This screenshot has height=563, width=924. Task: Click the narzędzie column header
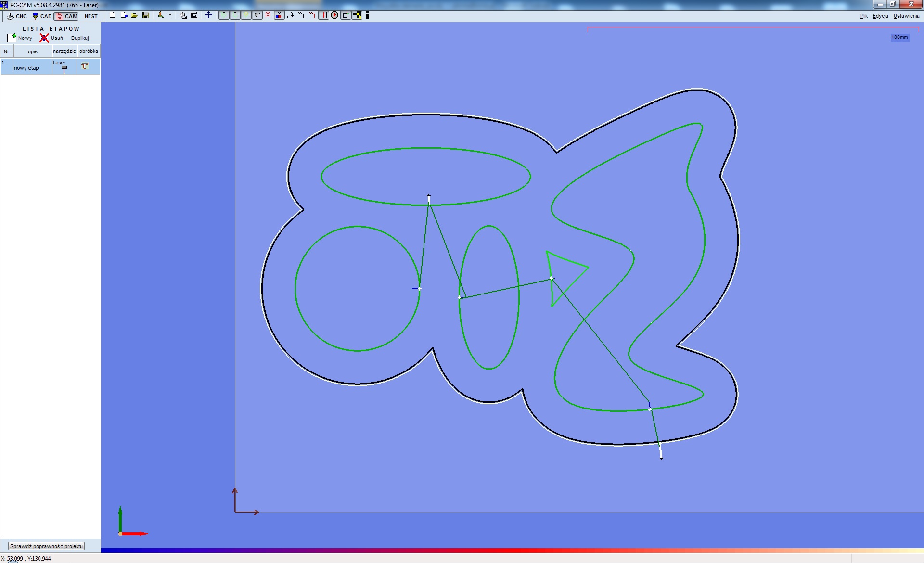point(64,51)
